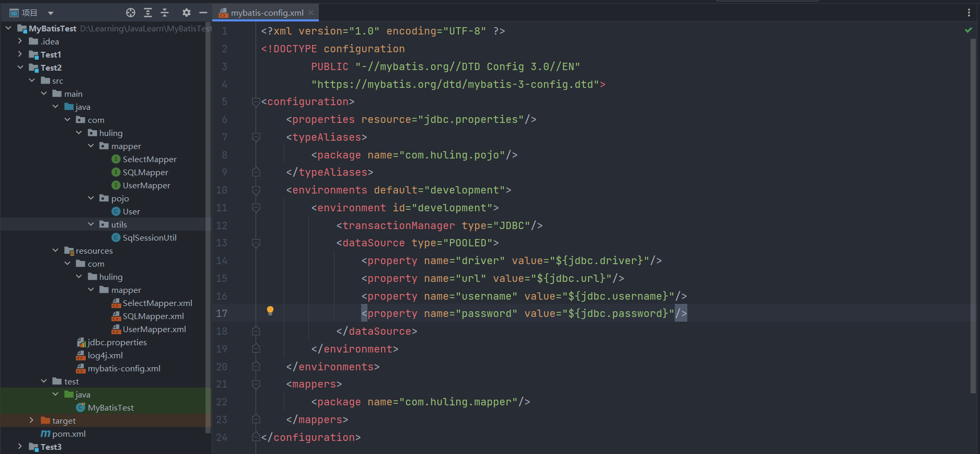Click the green checkmark inspection indicator

point(968,30)
